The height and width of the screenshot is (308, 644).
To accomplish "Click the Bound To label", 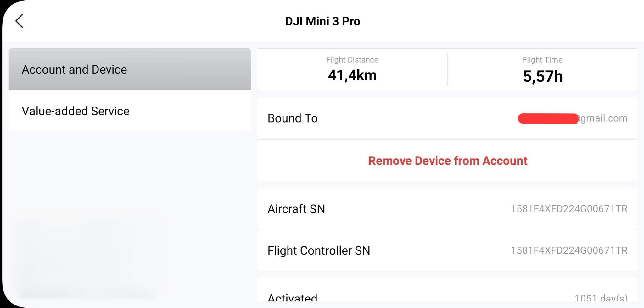I will pyautogui.click(x=293, y=118).
